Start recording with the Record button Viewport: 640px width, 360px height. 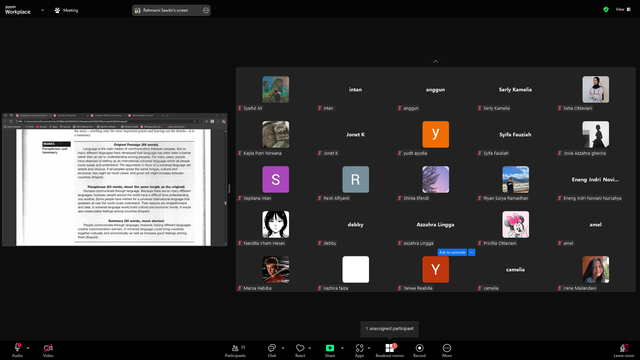[419, 349]
